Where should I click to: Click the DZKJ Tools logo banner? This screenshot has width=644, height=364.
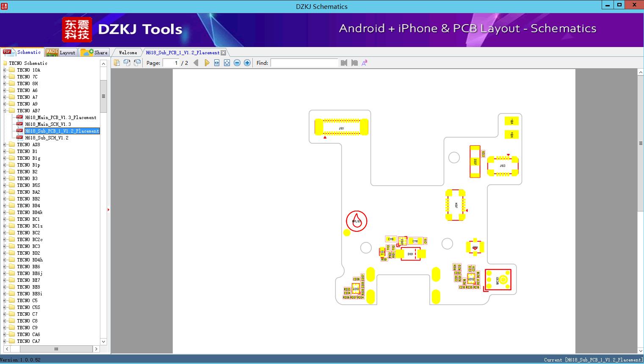(x=123, y=29)
